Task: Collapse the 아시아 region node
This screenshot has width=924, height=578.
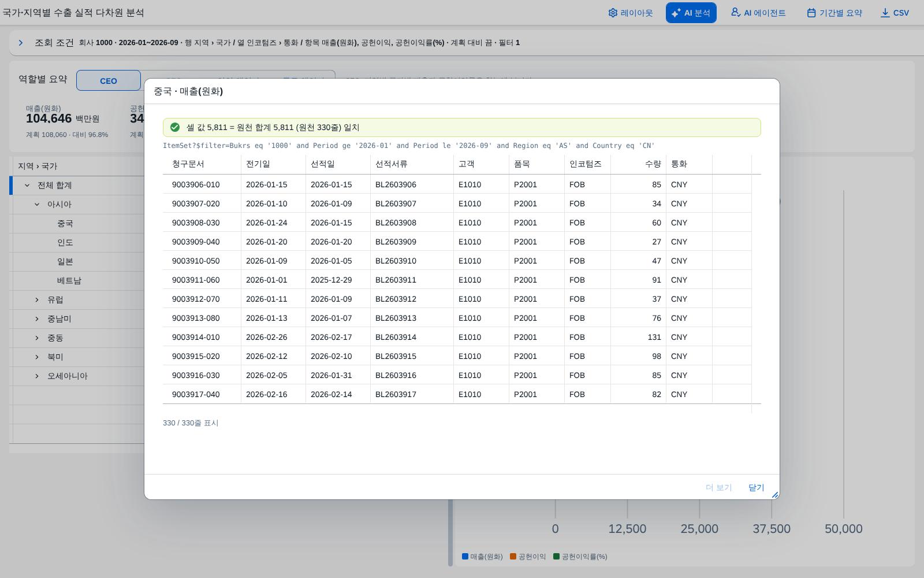Action: coord(37,205)
